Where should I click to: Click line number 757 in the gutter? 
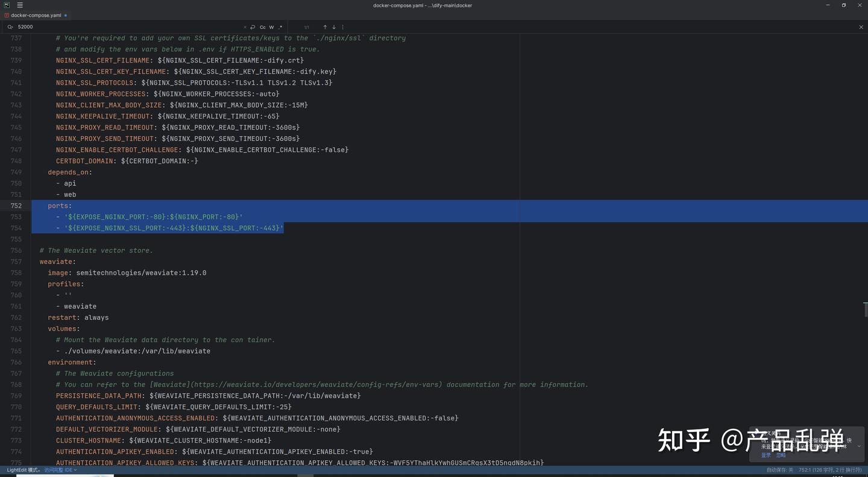click(x=16, y=261)
